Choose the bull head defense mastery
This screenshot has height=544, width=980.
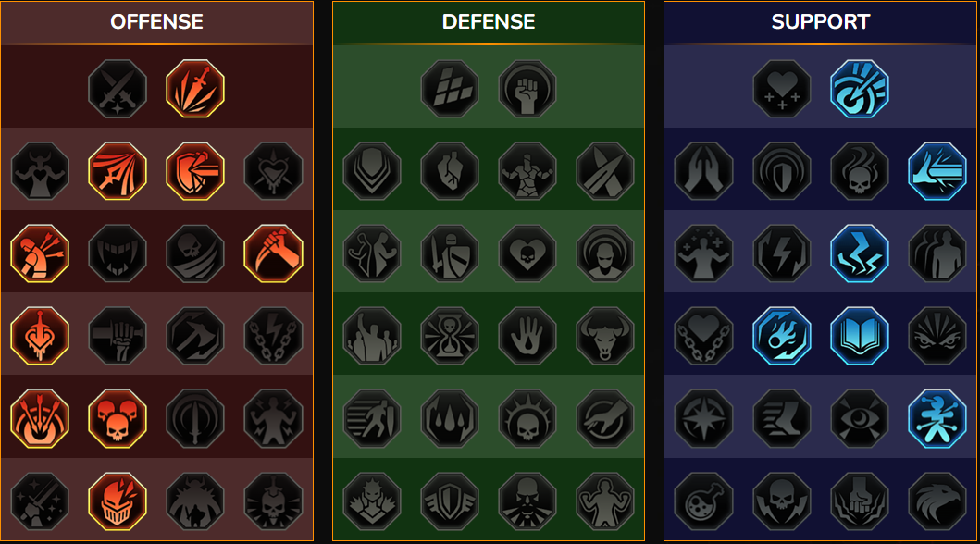[604, 336]
